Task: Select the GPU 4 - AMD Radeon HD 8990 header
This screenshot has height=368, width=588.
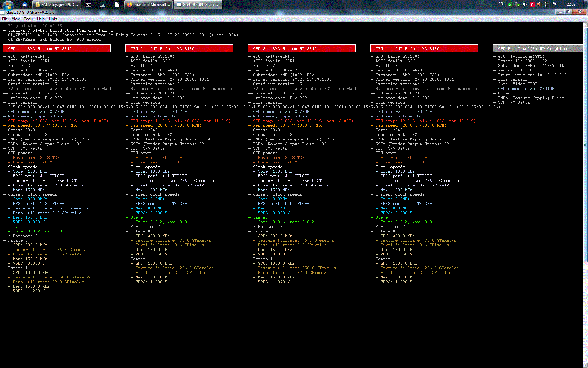Action: pos(424,48)
